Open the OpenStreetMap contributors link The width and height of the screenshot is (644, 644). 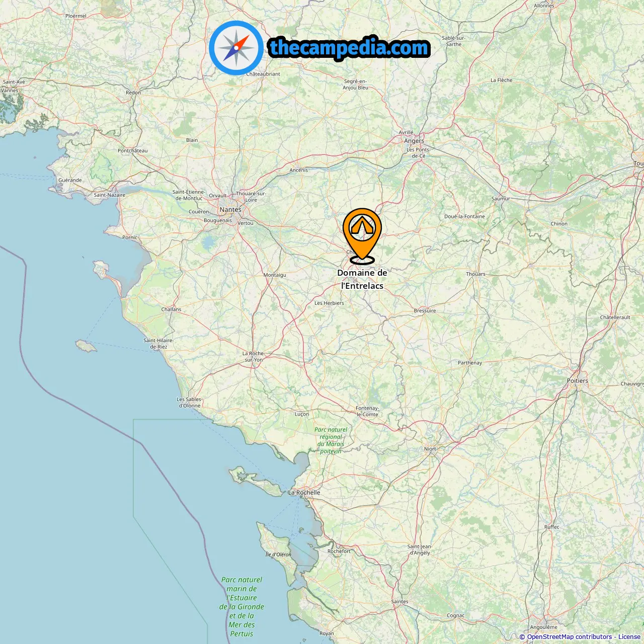click(569, 636)
